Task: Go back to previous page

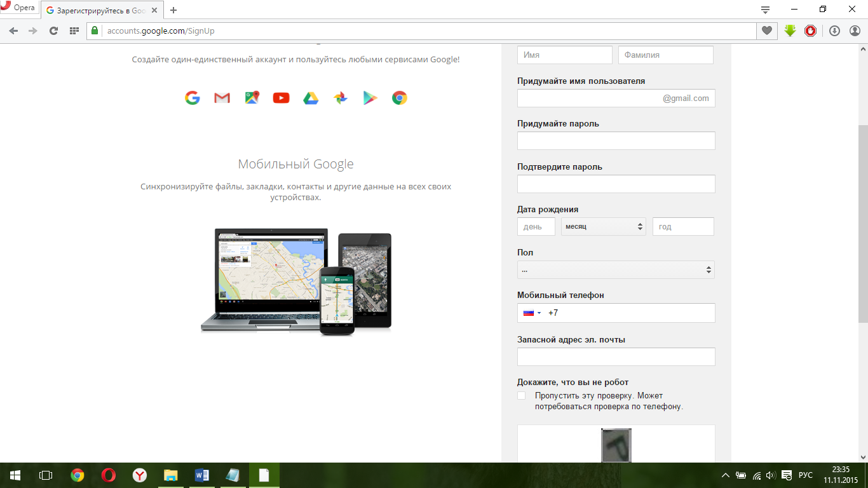Action: click(13, 30)
